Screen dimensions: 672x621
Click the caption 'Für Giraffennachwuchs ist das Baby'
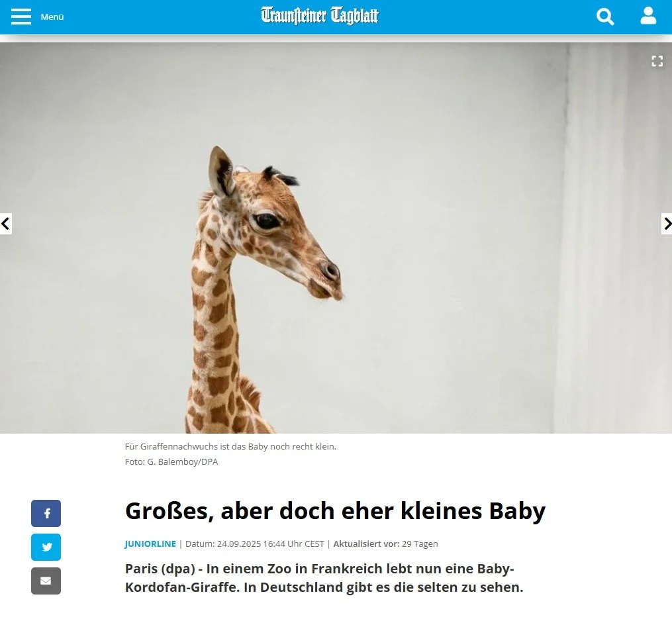pos(196,446)
